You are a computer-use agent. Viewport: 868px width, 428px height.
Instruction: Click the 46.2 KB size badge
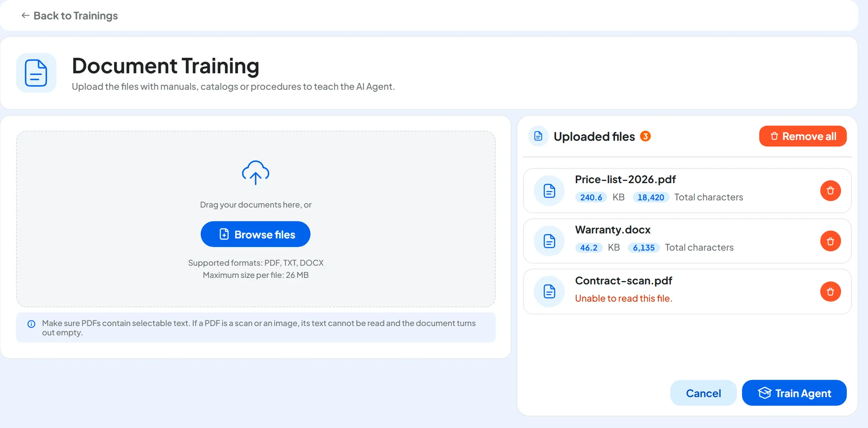tap(589, 247)
